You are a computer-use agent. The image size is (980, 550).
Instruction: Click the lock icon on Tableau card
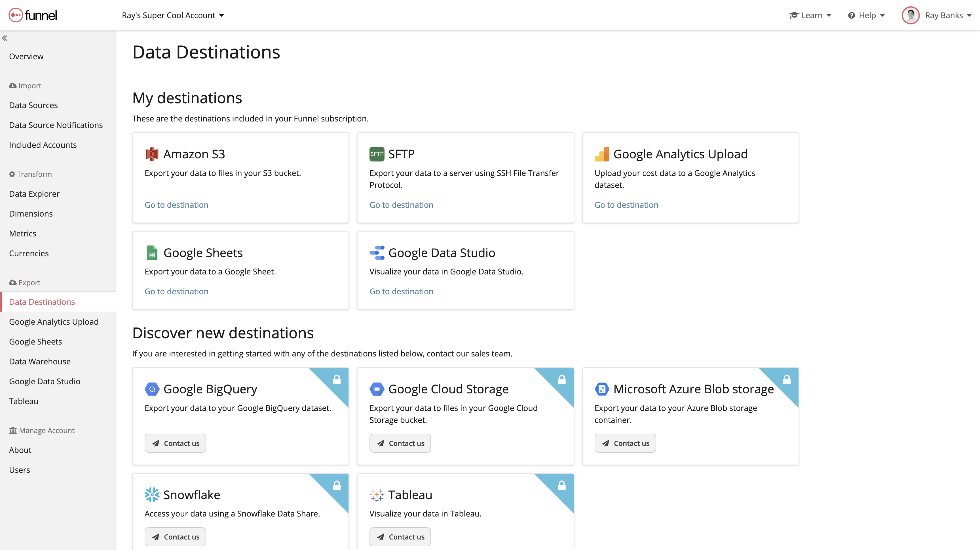pyautogui.click(x=562, y=485)
